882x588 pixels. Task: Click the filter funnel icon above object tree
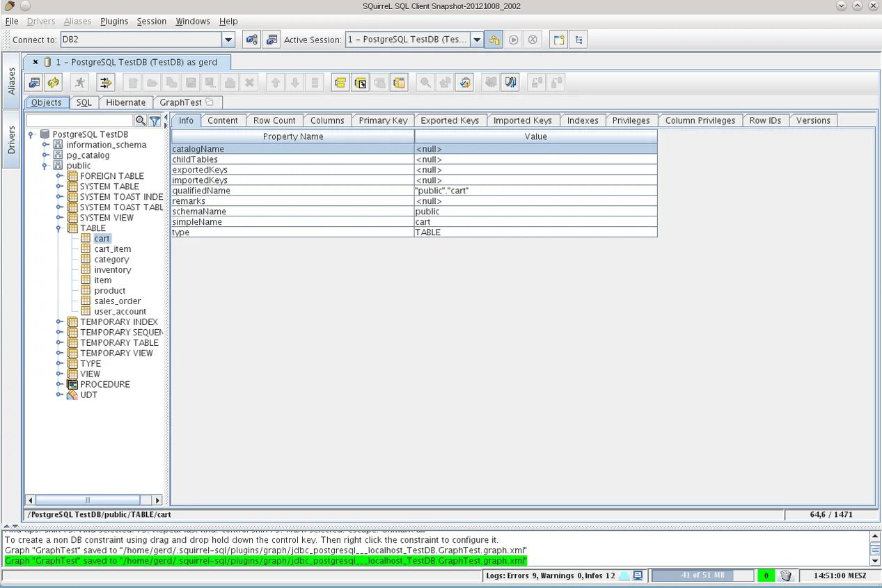[x=155, y=120]
